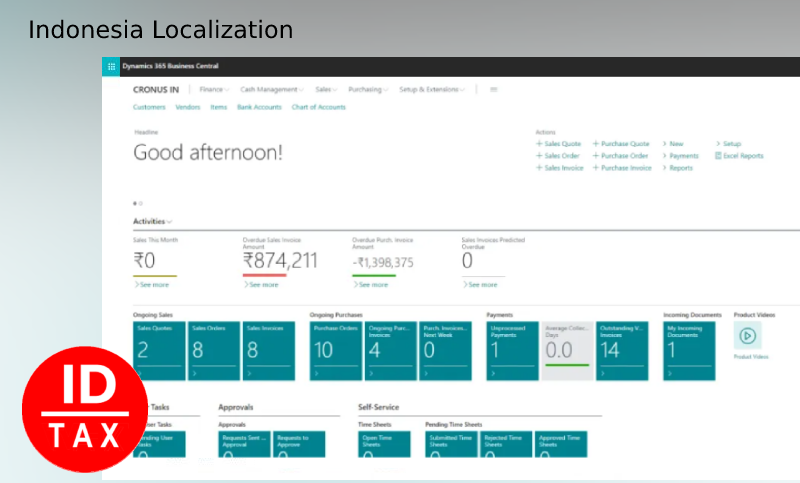Image resolution: width=800 pixels, height=483 pixels.
Task: Open the Sales Invoices tile
Action: [x=269, y=351]
